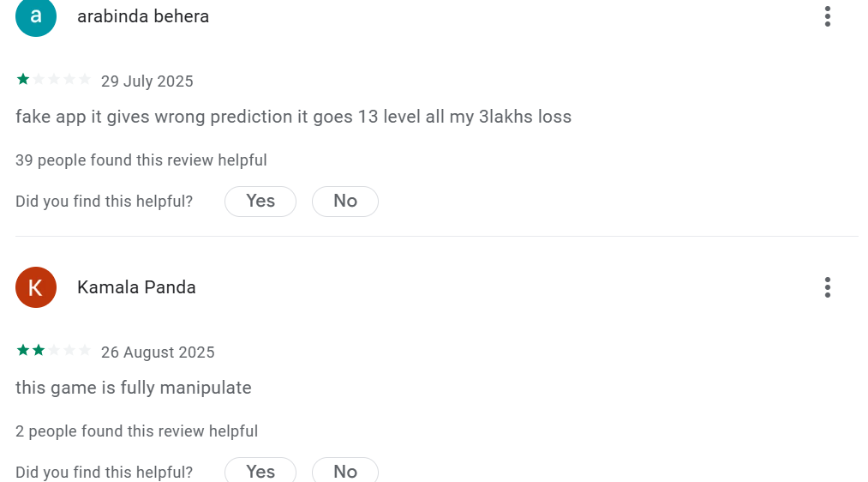
Task: Click the 29 July 2025 review date
Action: [147, 81]
